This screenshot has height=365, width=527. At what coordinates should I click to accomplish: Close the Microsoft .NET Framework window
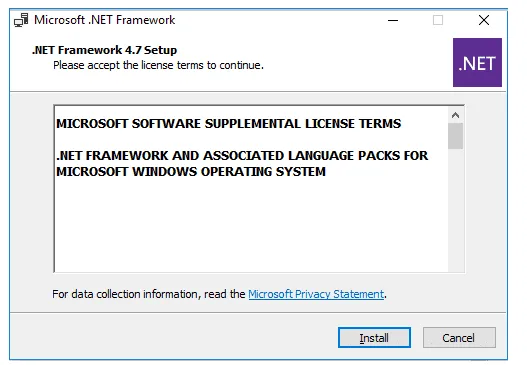[x=484, y=20]
